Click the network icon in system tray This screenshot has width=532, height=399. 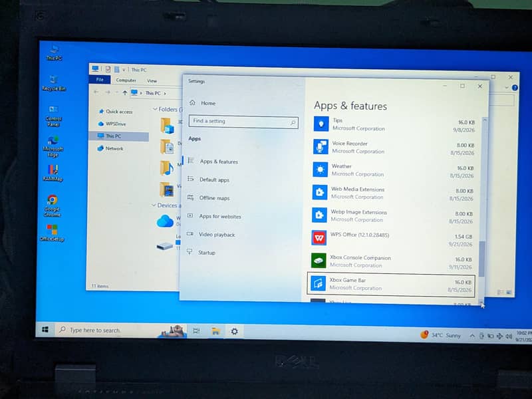(499, 336)
